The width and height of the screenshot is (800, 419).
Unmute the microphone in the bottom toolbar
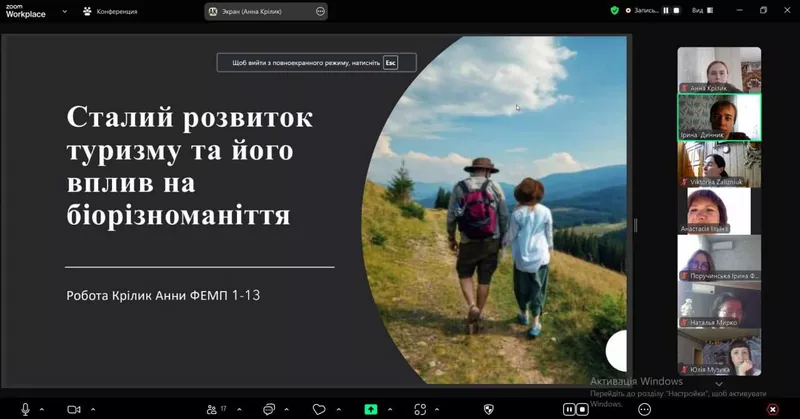25,409
